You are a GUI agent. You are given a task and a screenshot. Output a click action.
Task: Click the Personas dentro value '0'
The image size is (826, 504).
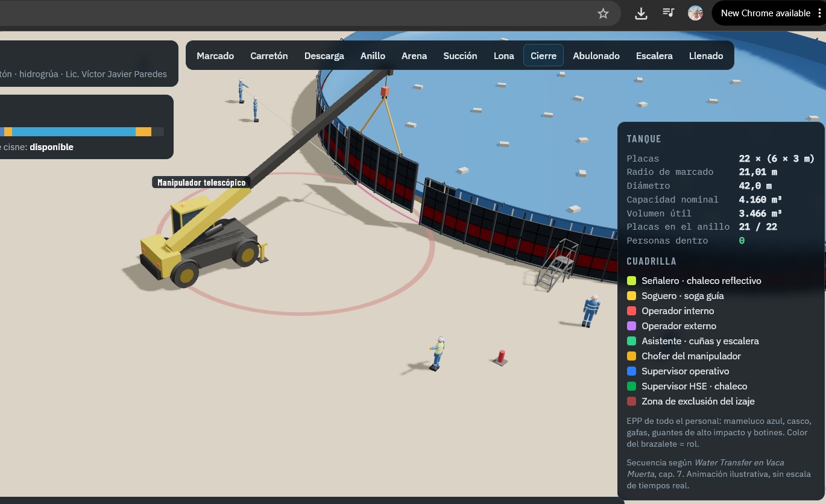pos(742,241)
